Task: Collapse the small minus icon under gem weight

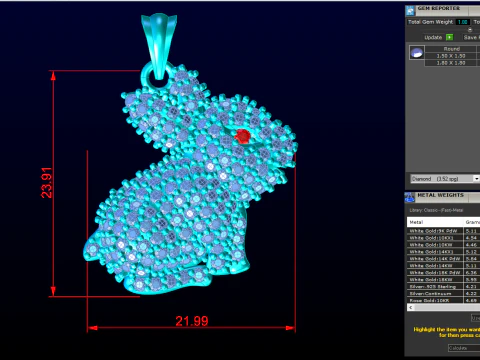Action: pos(470,30)
